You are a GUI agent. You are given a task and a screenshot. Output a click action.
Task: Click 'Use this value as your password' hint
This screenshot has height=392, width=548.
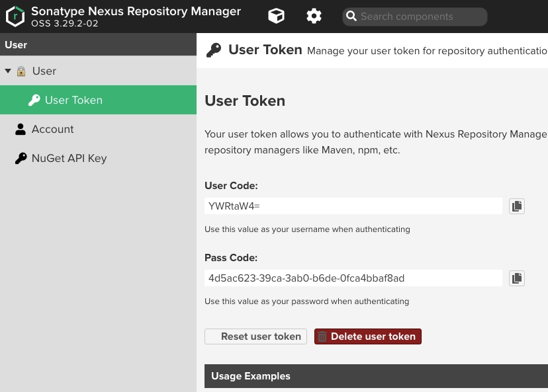tap(307, 301)
